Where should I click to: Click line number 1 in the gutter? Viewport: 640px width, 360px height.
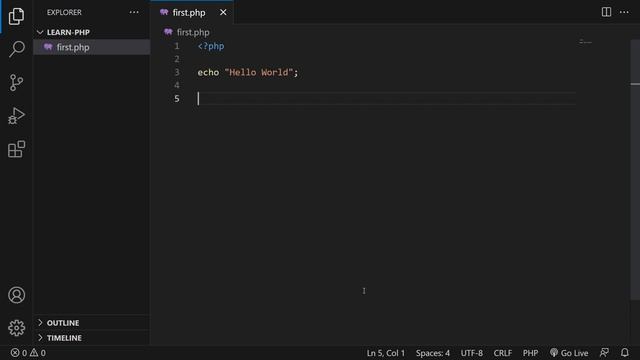177,46
